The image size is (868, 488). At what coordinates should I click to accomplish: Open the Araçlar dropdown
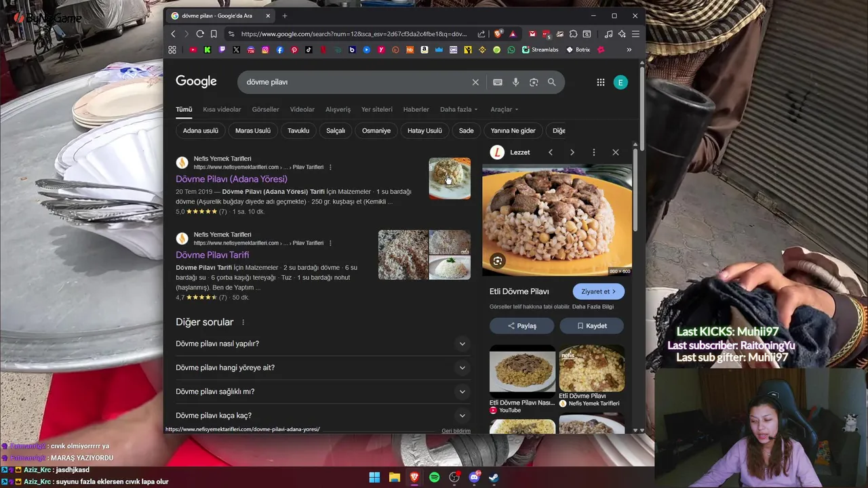pos(504,109)
